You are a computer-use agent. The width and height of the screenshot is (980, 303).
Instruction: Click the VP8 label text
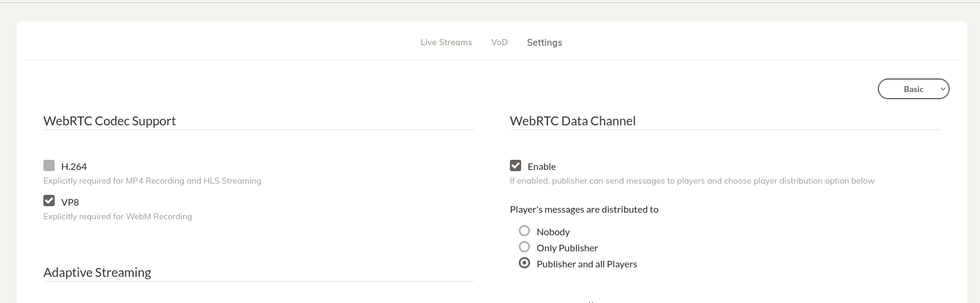tap(70, 202)
